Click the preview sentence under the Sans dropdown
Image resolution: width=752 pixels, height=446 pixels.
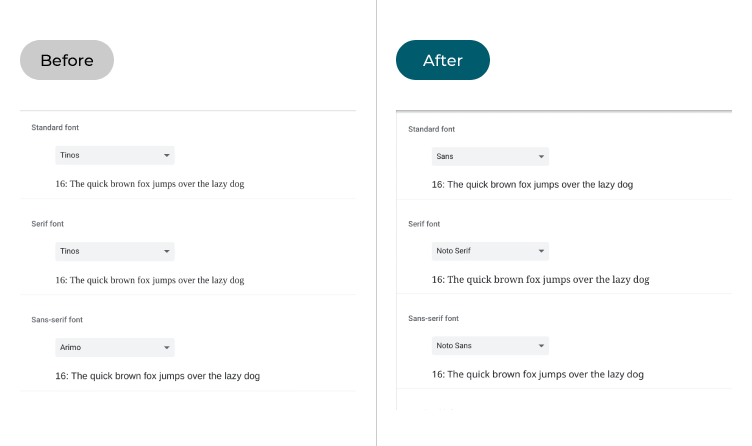coord(532,185)
